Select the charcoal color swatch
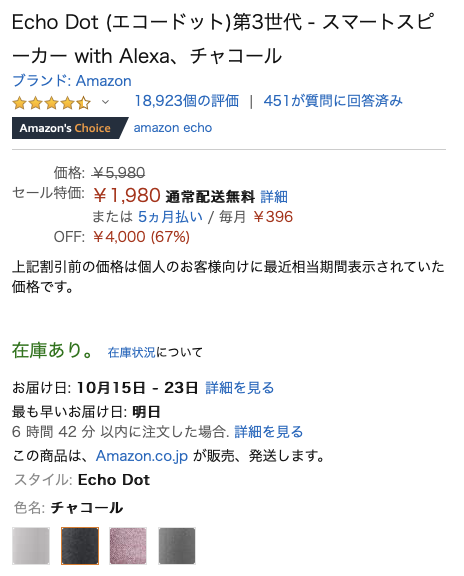This screenshot has height=576, width=464. point(80,546)
